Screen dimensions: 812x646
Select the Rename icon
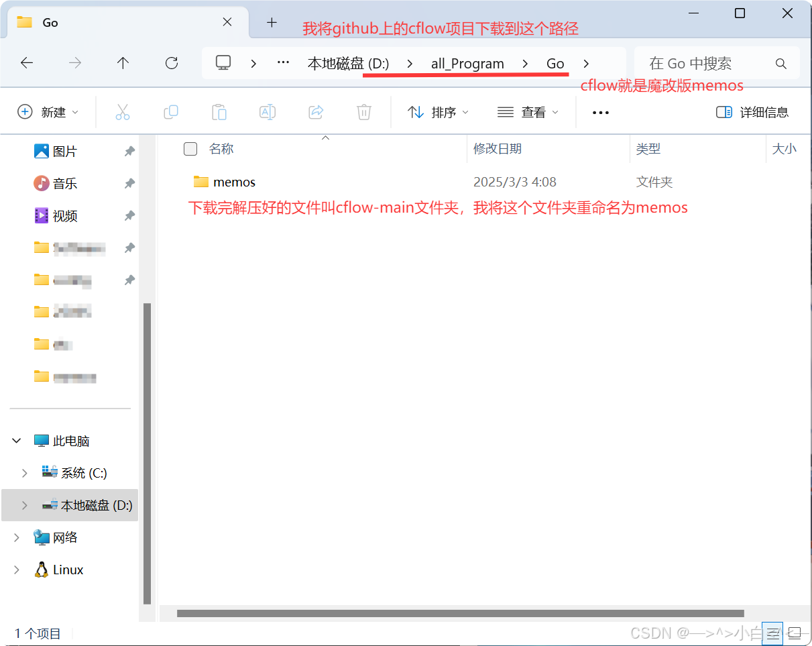(x=268, y=112)
